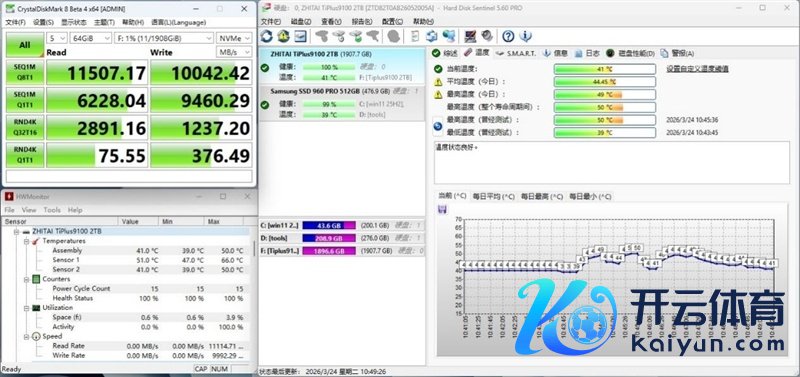Open the MB/s unit dropdown
800x377 pixels.
(x=234, y=52)
